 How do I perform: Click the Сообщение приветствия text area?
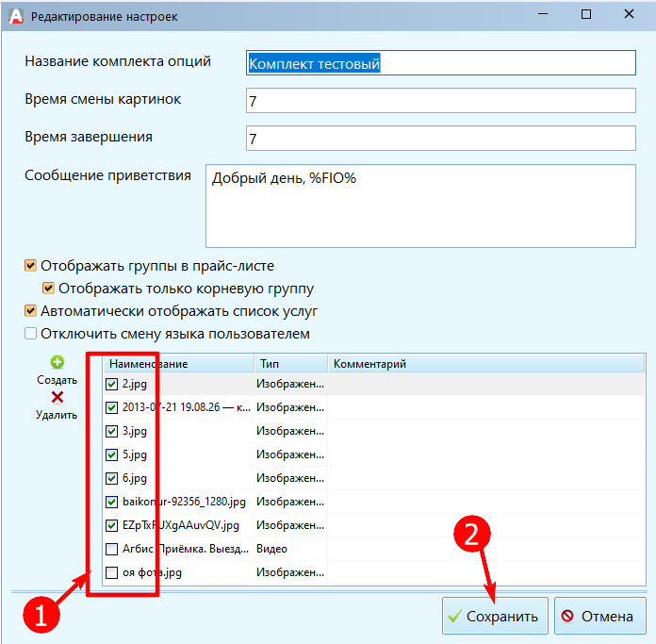point(420,206)
